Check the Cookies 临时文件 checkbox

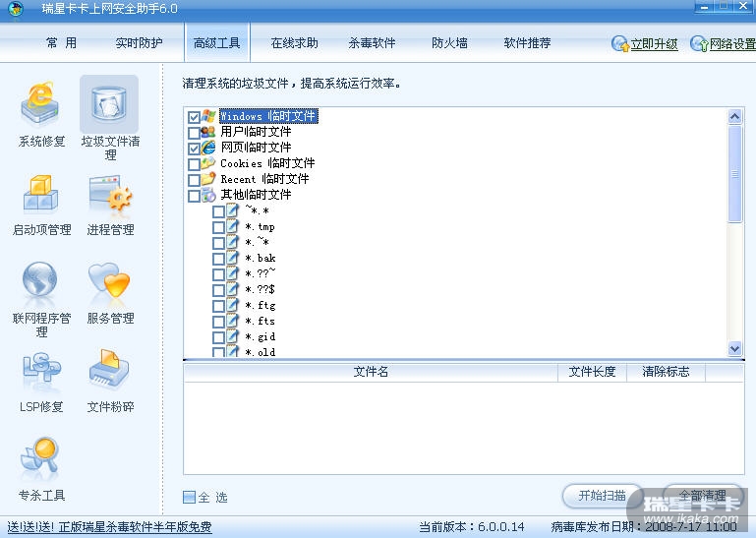(x=194, y=164)
